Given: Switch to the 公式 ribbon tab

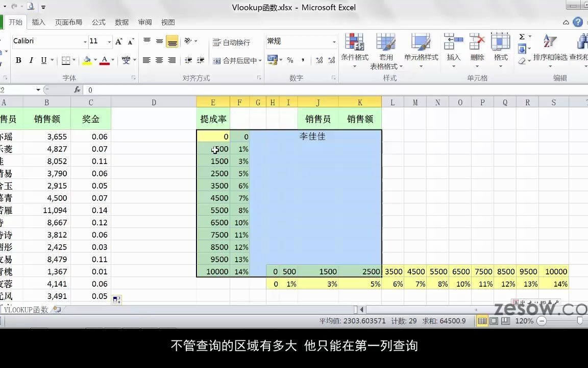Looking at the screenshot, I should [x=99, y=22].
